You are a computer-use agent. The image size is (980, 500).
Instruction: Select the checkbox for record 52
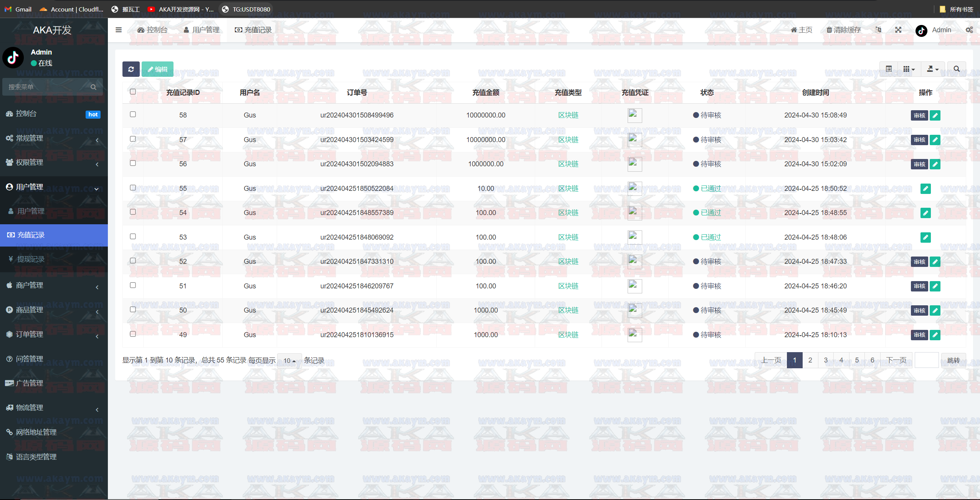click(x=133, y=261)
